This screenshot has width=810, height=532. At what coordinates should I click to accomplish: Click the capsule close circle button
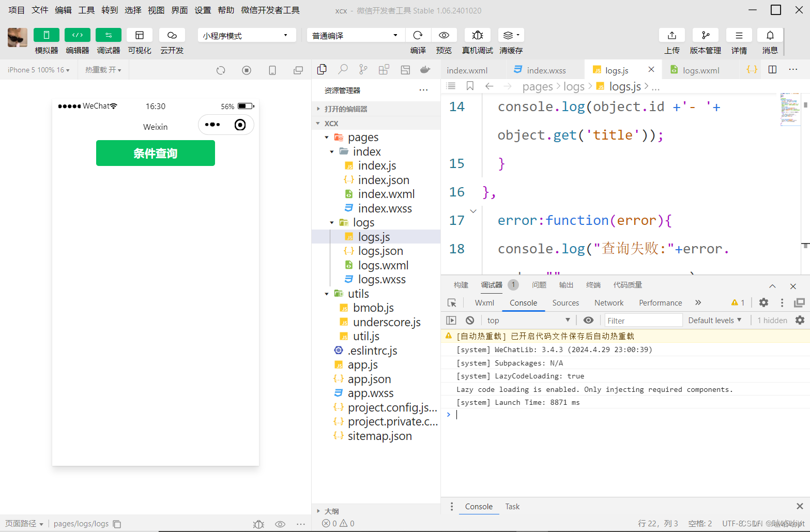point(240,125)
